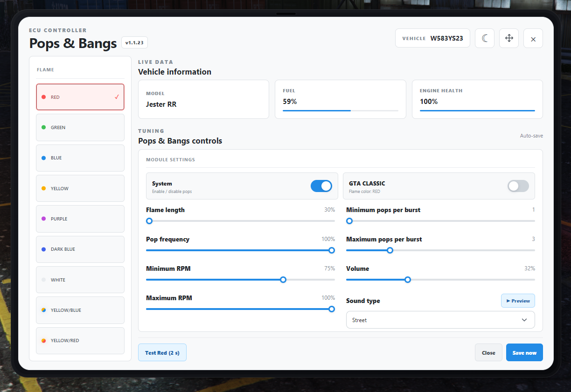
Task: Open the Sound type dropdown showing Street
Action: (440, 320)
